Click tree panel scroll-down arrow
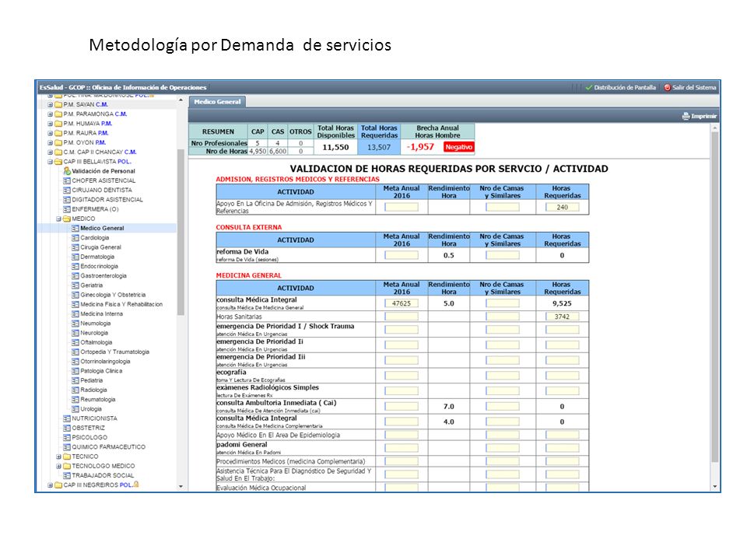This screenshot has width=747, height=560. [181, 486]
